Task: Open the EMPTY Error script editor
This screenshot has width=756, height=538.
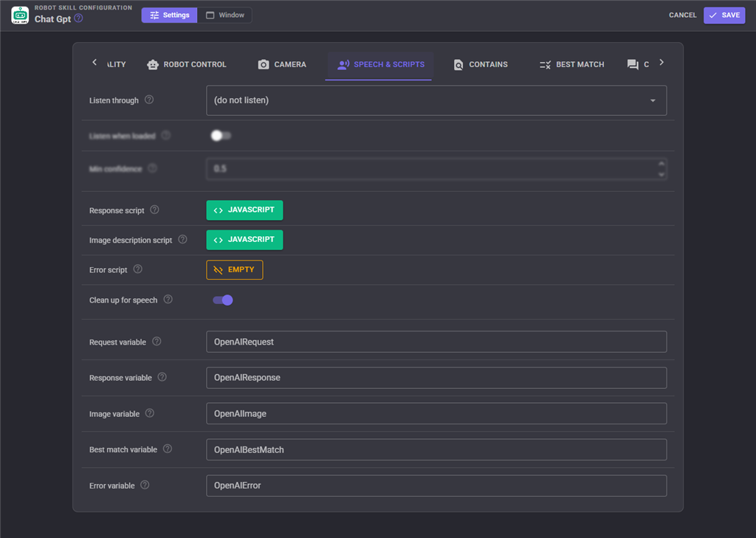Action: [234, 269]
